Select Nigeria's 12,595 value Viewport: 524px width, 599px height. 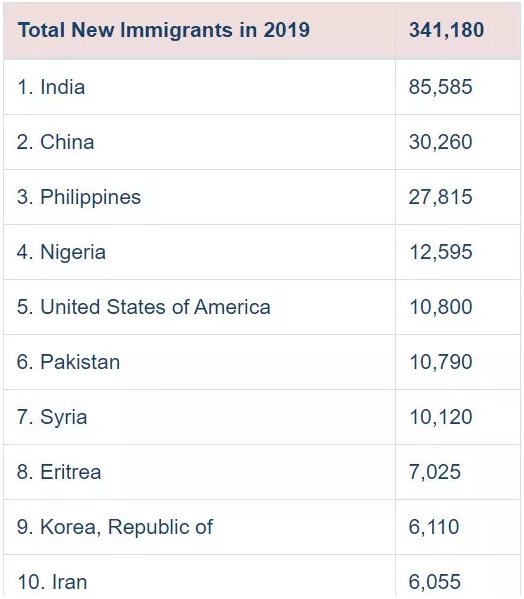pos(440,252)
